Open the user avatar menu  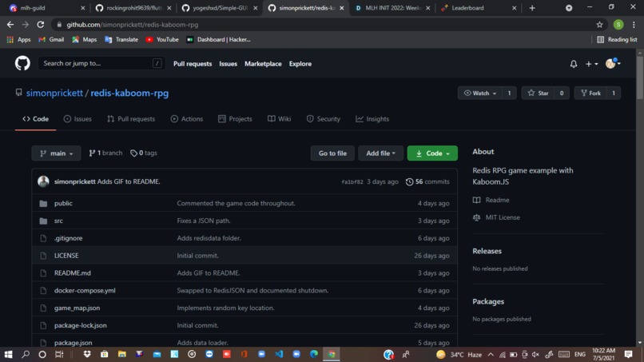click(x=613, y=63)
